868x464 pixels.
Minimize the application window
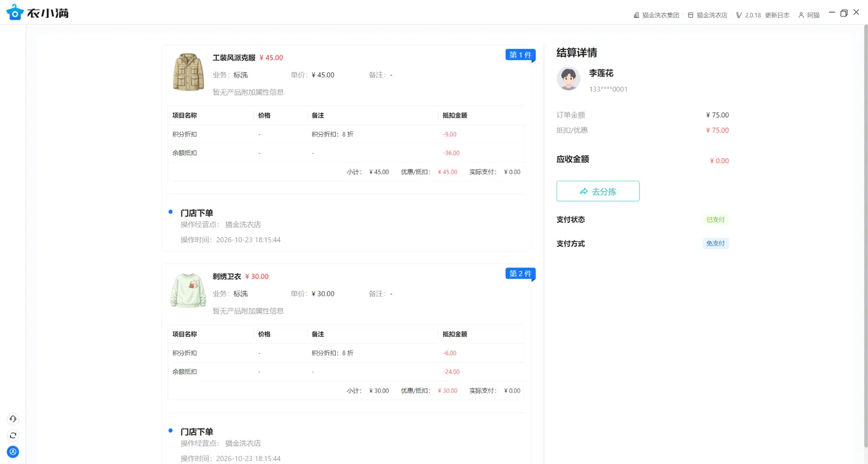(832, 12)
